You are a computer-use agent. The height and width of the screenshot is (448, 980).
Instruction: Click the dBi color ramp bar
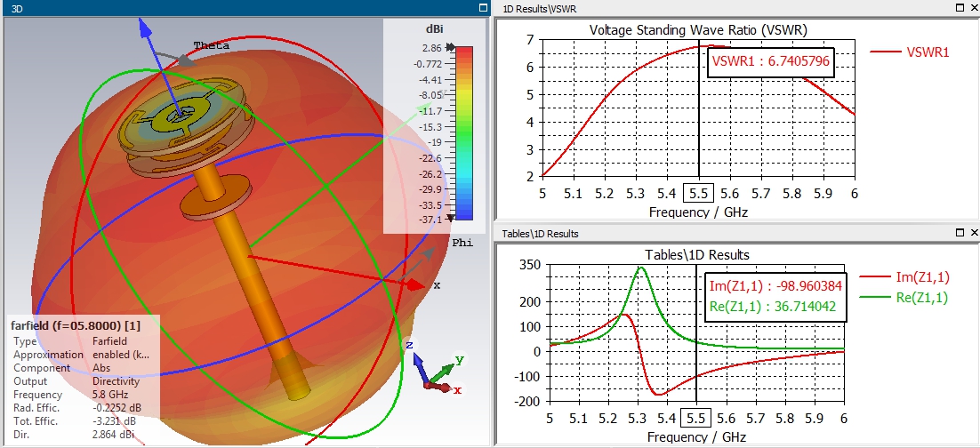tap(463, 132)
